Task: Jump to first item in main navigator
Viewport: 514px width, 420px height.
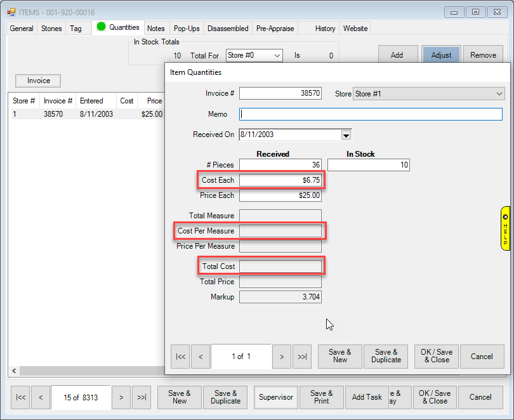Action: (21, 397)
